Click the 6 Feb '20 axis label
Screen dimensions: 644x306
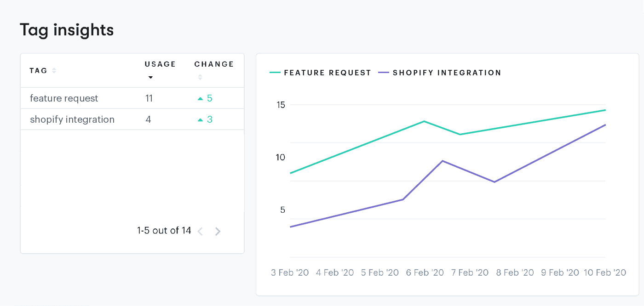425,272
